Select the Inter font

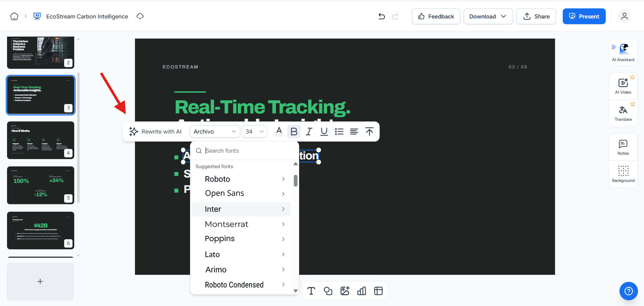(241, 209)
